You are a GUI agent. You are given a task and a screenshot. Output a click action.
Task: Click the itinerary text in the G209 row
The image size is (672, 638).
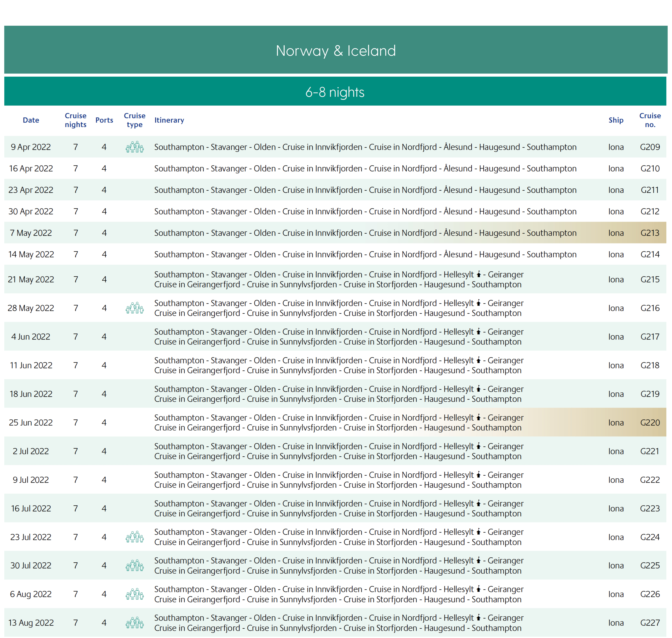(365, 147)
